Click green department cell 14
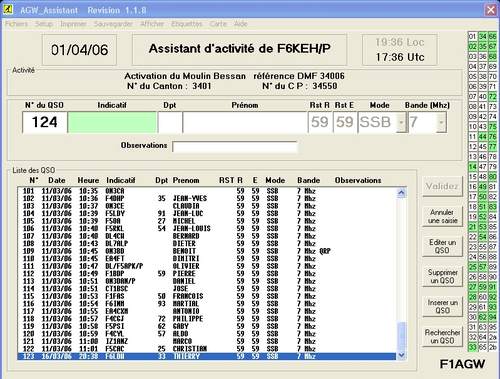 (x=473, y=167)
